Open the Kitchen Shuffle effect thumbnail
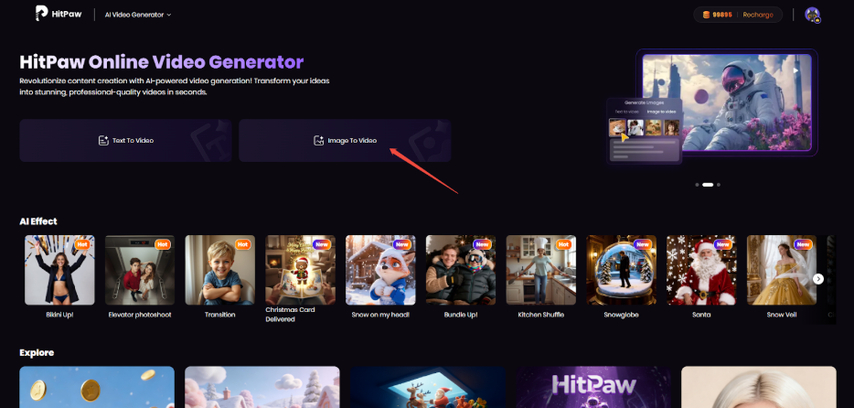Image resolution: width=854 pixels, height=408 pixels. [x=541, y=270]
